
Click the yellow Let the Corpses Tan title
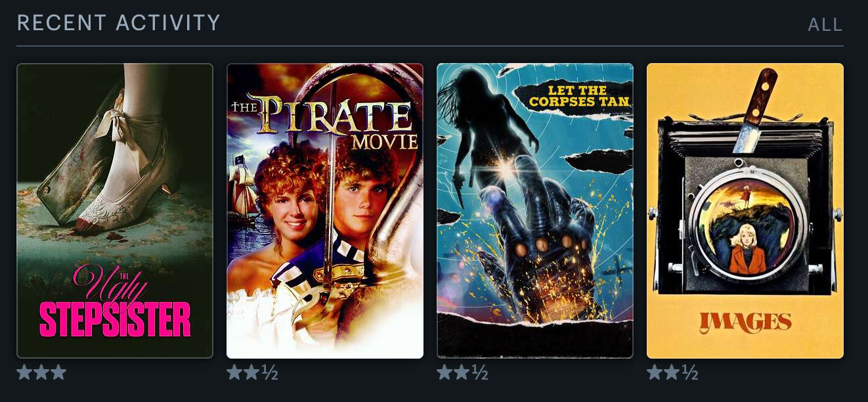click(x=579, y=96)
